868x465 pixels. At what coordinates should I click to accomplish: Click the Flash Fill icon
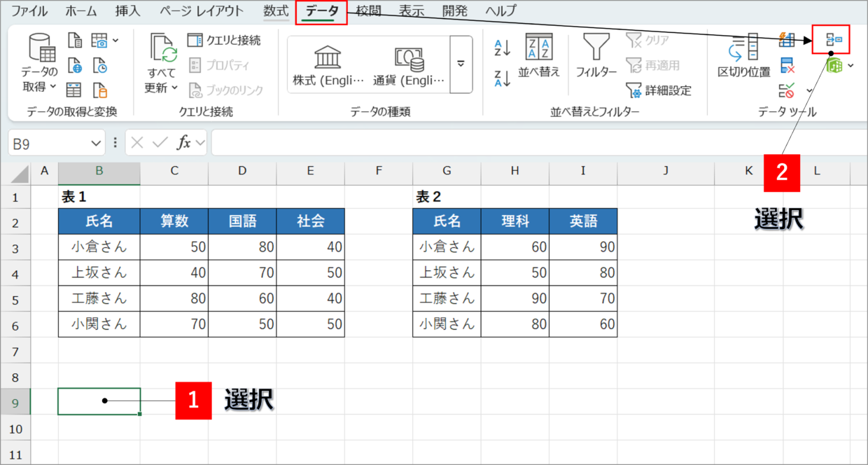pos(787,41)
